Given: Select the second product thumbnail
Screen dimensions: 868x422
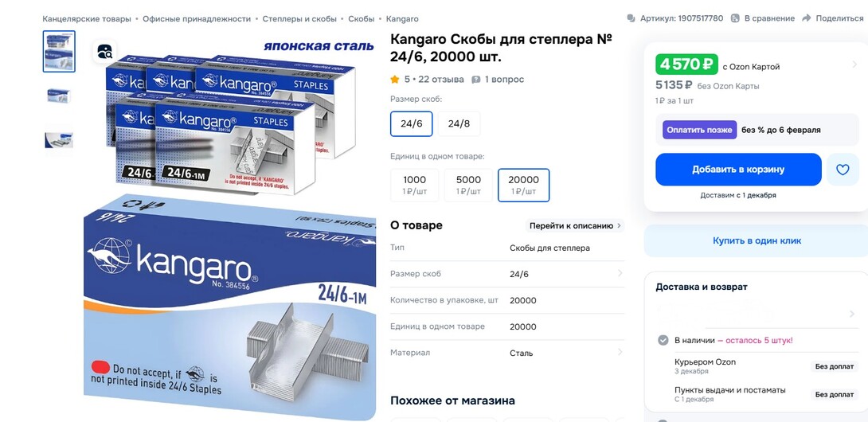Looking at the screenshot, I should (x=59, y=96).
